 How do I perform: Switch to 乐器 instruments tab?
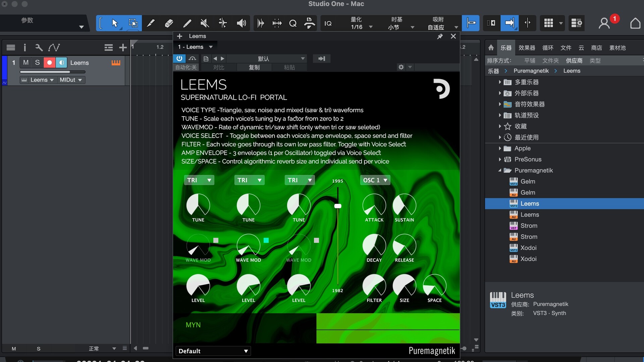point(506,48)
